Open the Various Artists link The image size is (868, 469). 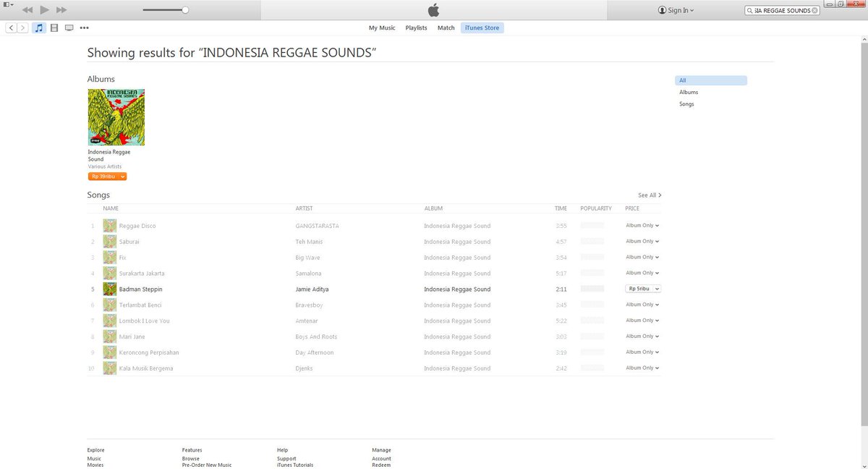[105, 166]
